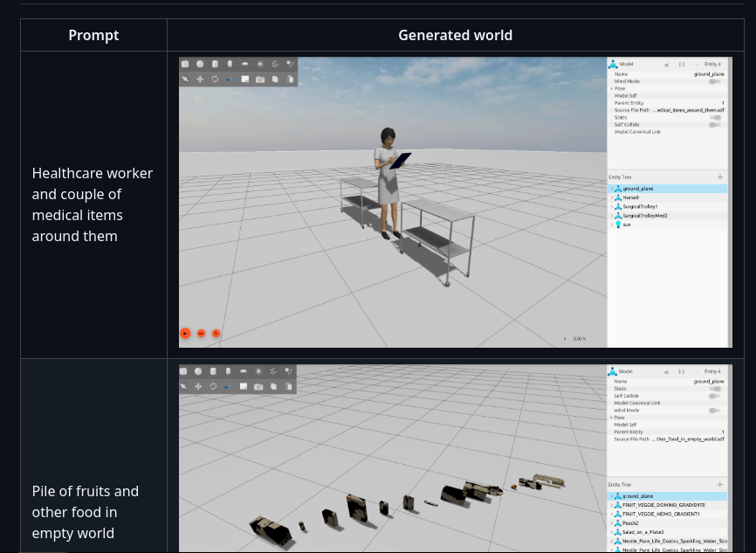Select the Cylinder shape in healthcare world toolbar
Screen dimensions: 756x553
(x=215, y=64)
